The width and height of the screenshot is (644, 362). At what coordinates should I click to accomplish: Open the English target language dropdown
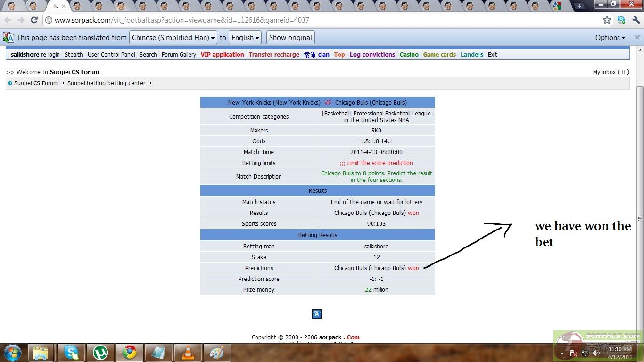[x=245, y=38]
